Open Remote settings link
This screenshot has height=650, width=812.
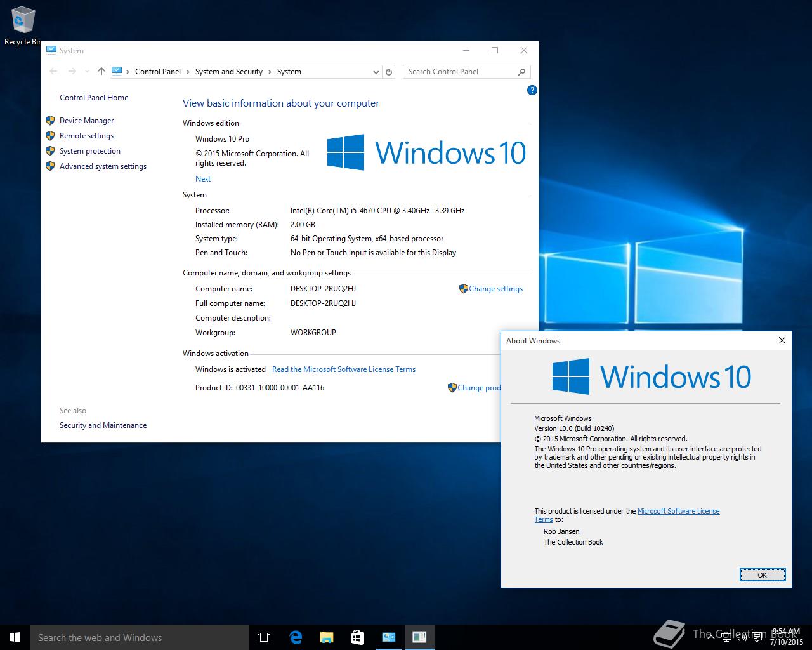[87, 136]
